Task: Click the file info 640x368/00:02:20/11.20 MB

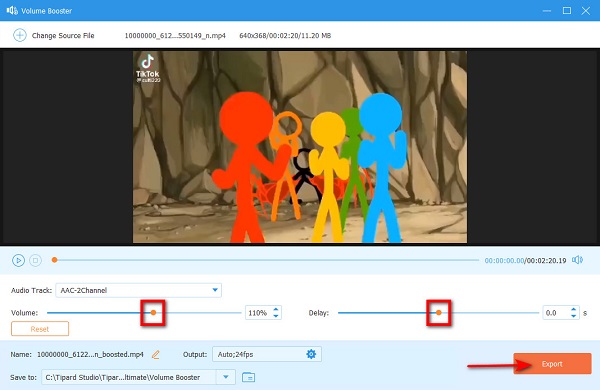Action: (x=285, y=36)
